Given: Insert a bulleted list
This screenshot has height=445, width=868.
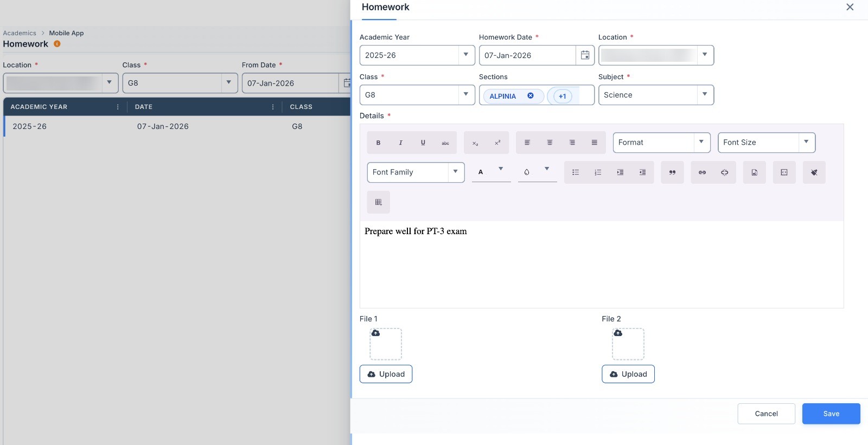Looking at the screenshot, I should [x=576, y=172].
